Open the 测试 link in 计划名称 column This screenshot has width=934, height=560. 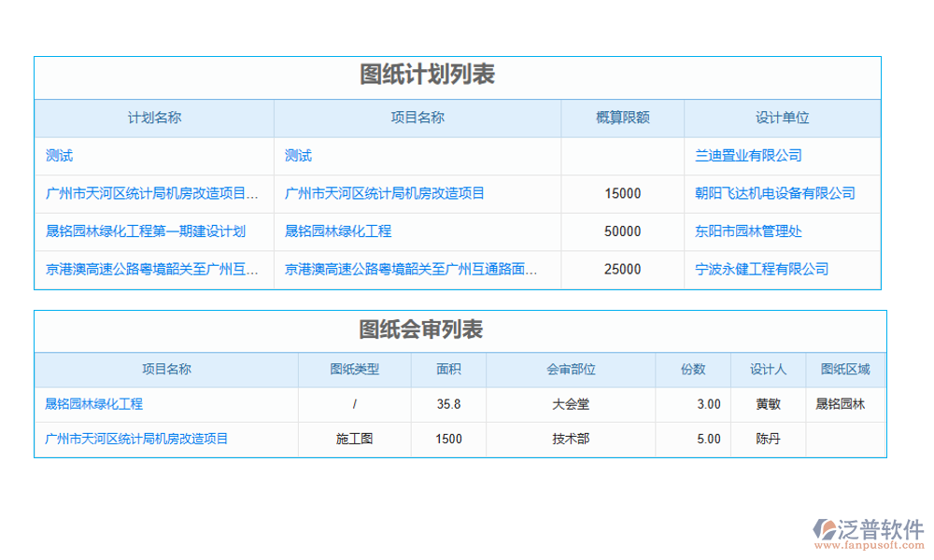click(x=59, y=156)
